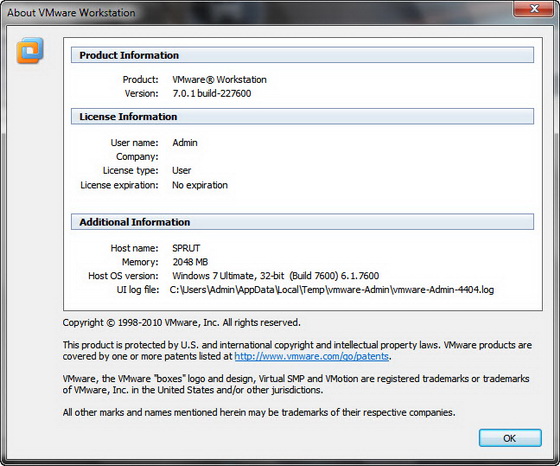The width and height of the screenshot is (560, 466).
Task: Click the SPRUT host name value
Action: tap(186, 248)
